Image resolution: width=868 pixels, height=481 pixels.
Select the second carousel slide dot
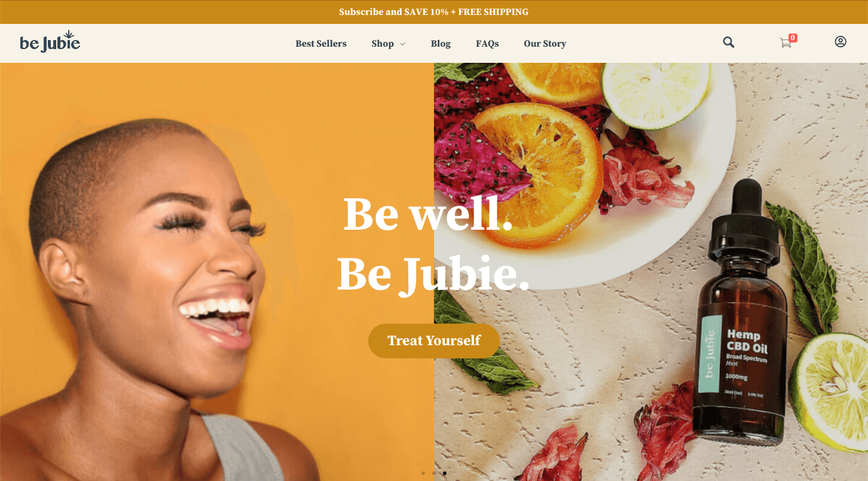[434, 473]
